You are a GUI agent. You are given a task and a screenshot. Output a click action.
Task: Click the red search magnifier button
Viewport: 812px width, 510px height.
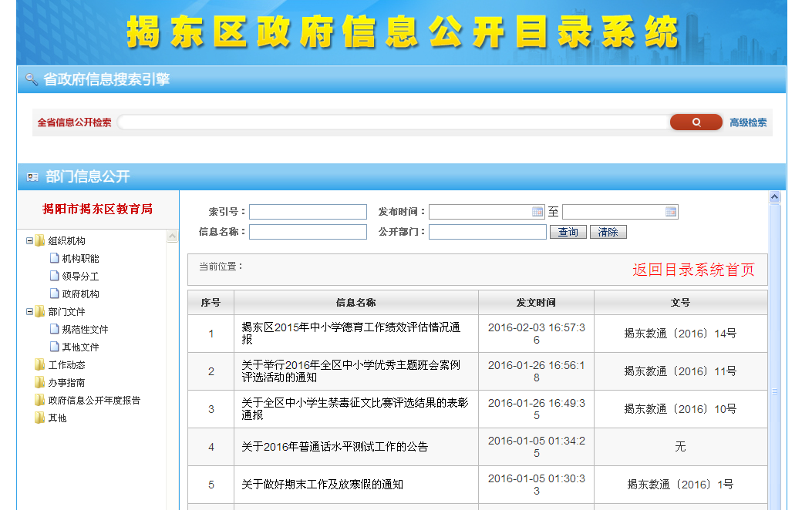click(696, 122)
